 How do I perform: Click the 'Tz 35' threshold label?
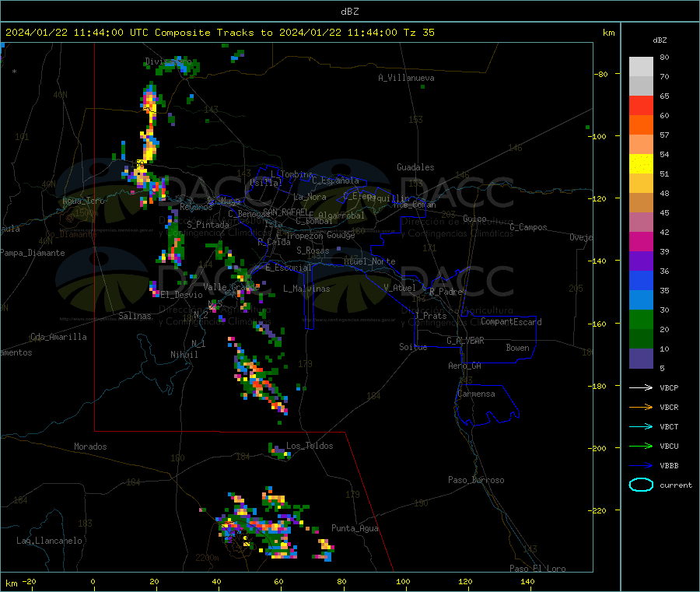click(x=418, y=33)
